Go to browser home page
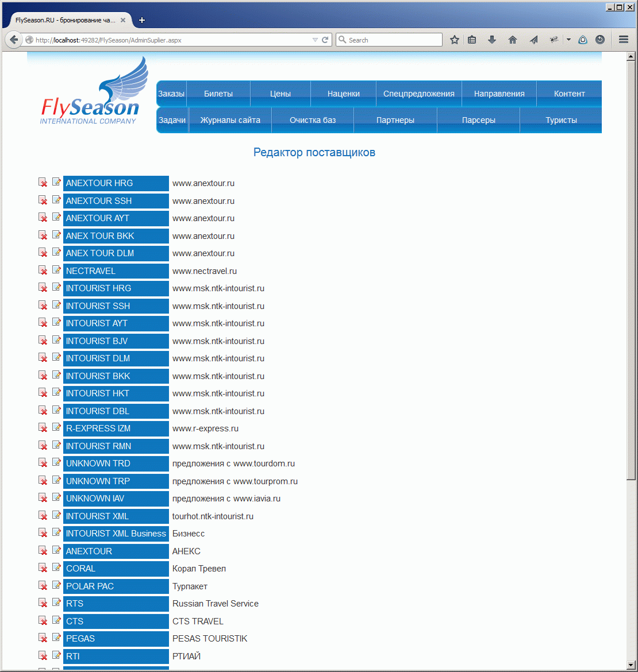This screenshot has height=672, width=638. pos(512,40)
